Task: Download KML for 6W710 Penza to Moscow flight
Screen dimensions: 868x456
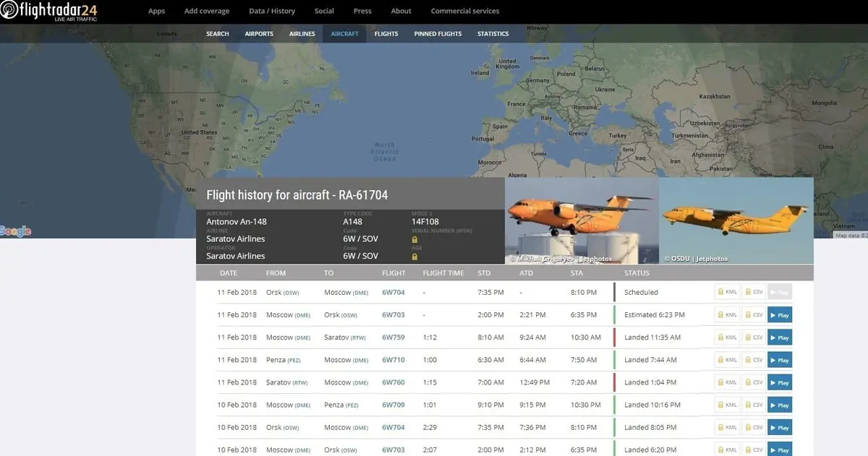Action: pyautogui.click(x=728, y=359)
